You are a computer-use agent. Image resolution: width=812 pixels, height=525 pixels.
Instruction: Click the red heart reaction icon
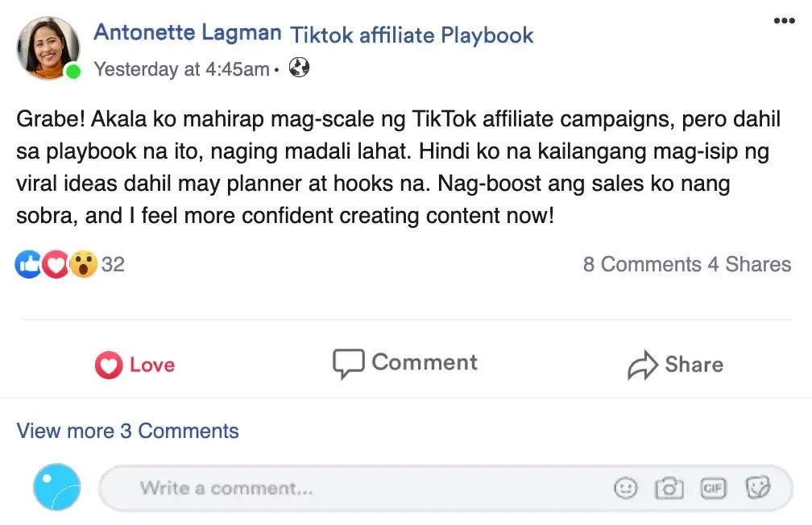click(x=55, y=264)
